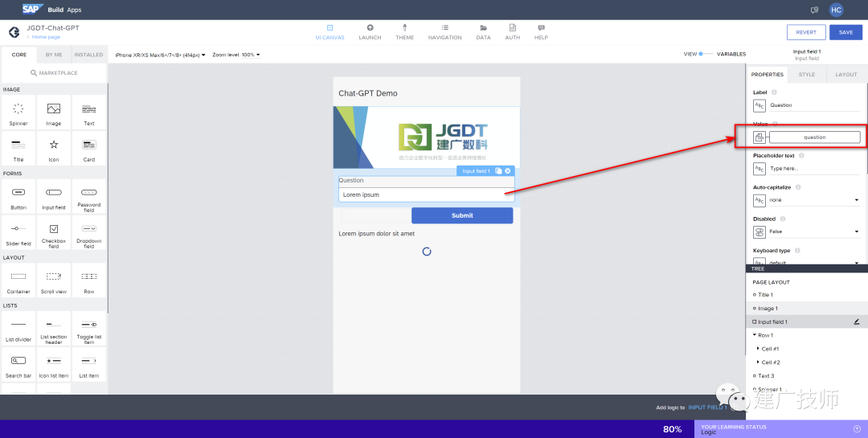Image resolution: width=868 pixels, height=438 pixels.
Task: Open the HC user profile avatar
Action: pyautogui.click(x=836, y=10)
